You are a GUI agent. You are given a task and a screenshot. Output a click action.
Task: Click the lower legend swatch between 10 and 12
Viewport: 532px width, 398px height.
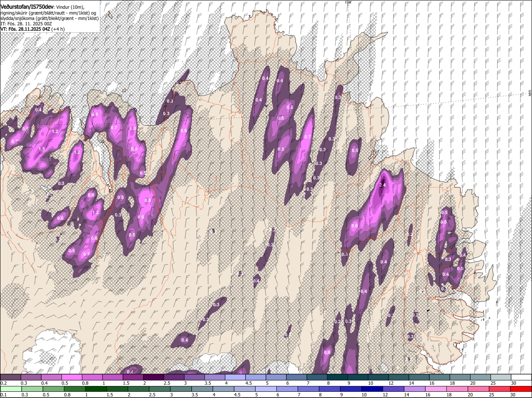click(372, 389)
